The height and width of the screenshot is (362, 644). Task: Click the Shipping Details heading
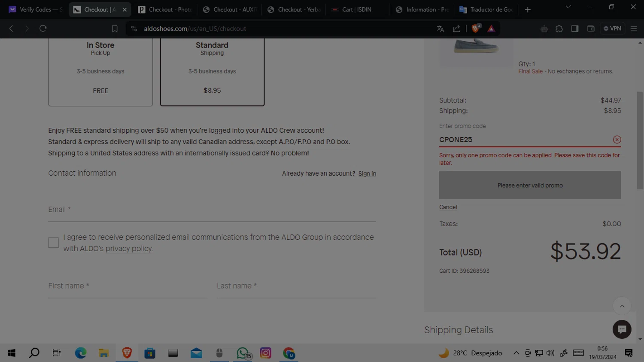(x=459, y=330)
